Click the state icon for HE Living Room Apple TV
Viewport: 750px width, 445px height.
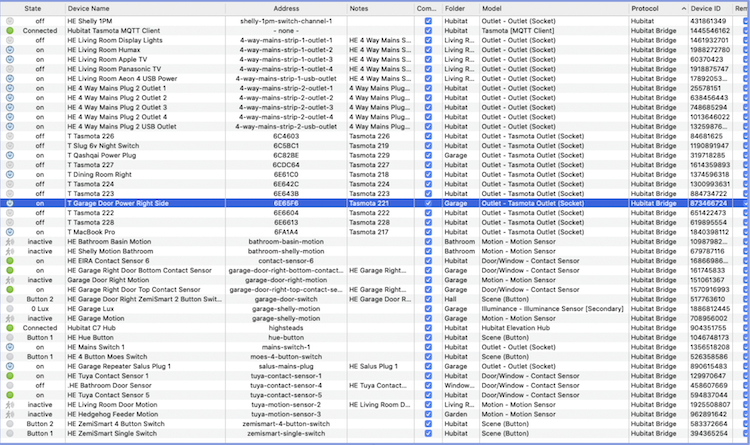(10, 59)
